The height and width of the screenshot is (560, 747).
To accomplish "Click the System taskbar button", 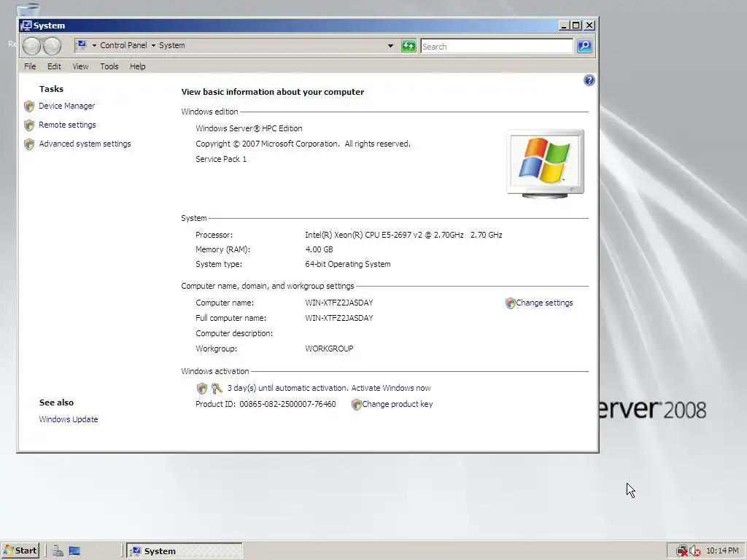I will point(185,551).
